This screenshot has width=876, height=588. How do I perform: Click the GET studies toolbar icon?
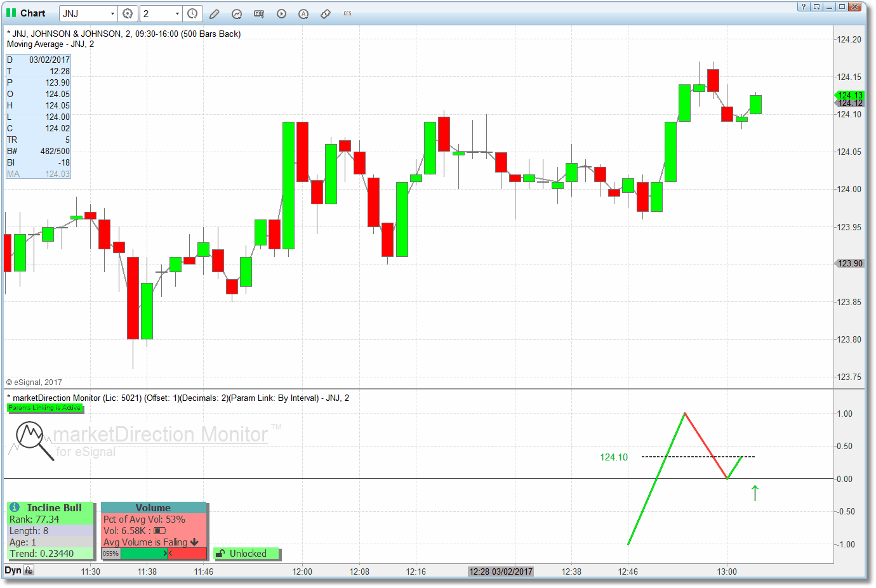click(259, 13)
